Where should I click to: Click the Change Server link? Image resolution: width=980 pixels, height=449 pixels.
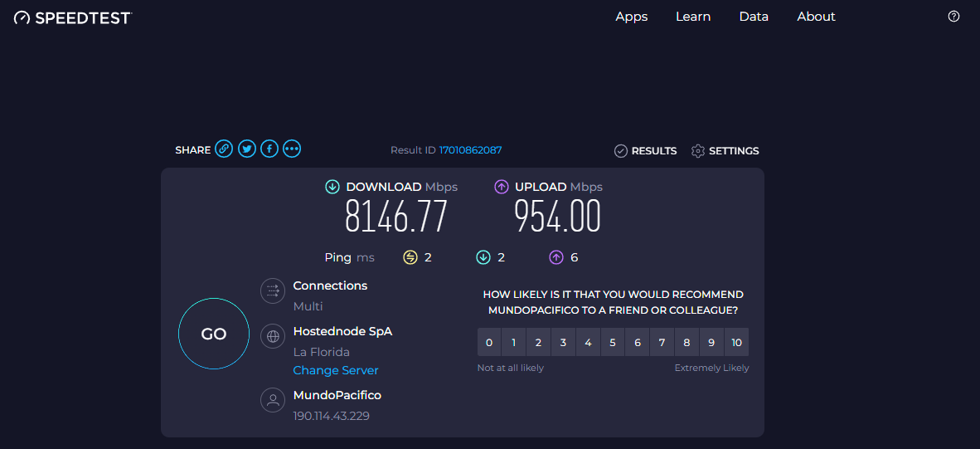[336, 370]
